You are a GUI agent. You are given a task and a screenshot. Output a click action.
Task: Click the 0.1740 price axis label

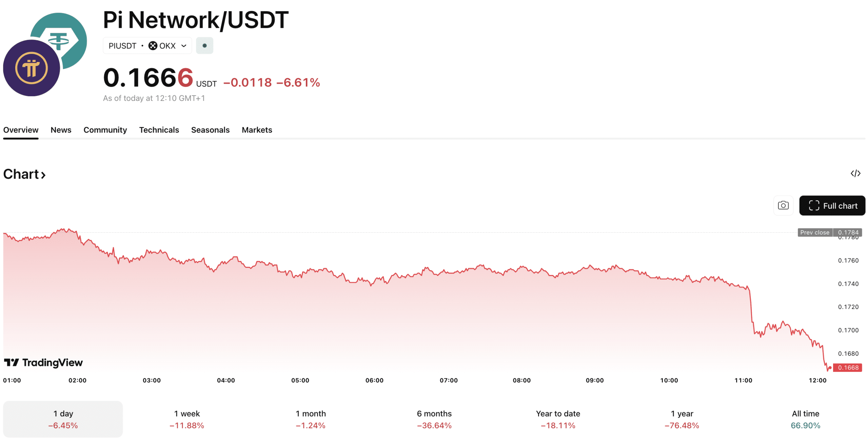[848, 284]
